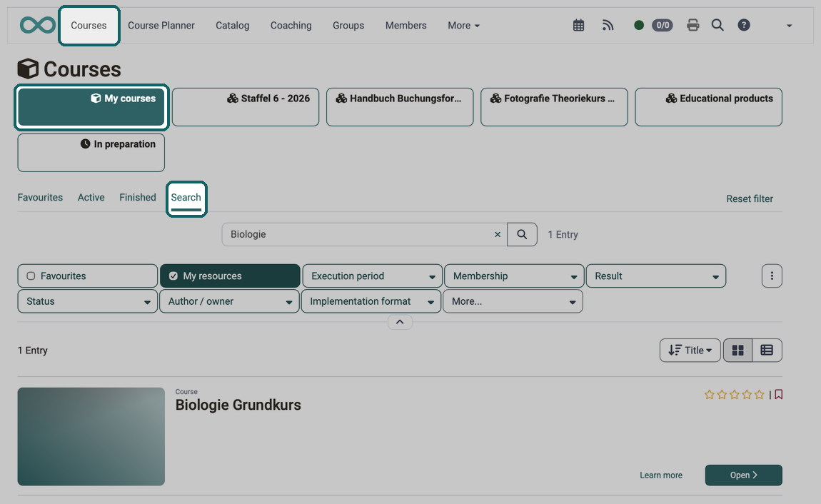Open global search magnifier in header
Viewport: 821px width, 504px height.
coord(717,25)
